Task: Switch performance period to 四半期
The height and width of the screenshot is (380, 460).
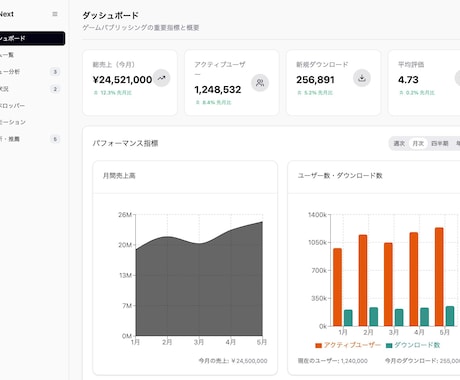Action: (x=440, y=143)
